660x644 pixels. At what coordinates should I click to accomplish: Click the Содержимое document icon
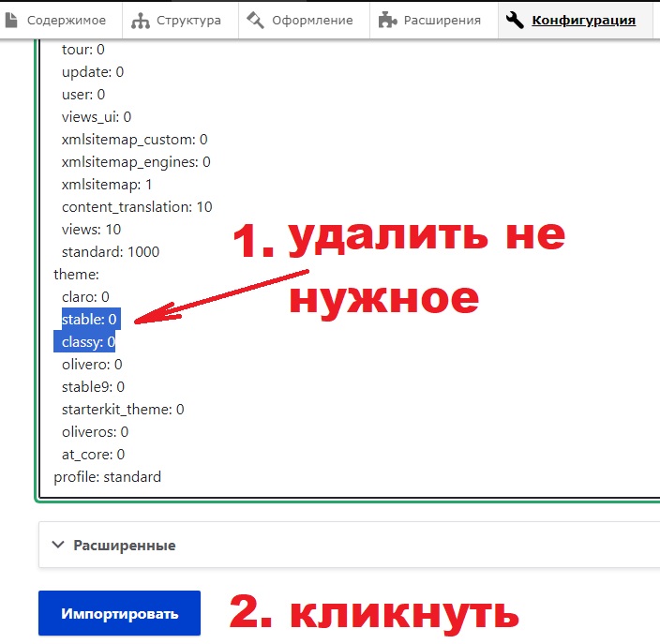(x=11, y=21)
